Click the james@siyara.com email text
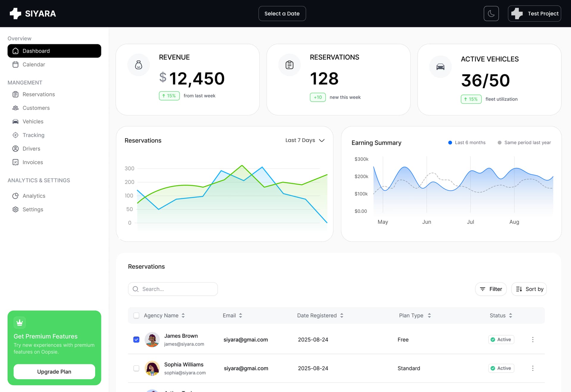The height and width of the screenshot is (392, 571). [184, 344]
